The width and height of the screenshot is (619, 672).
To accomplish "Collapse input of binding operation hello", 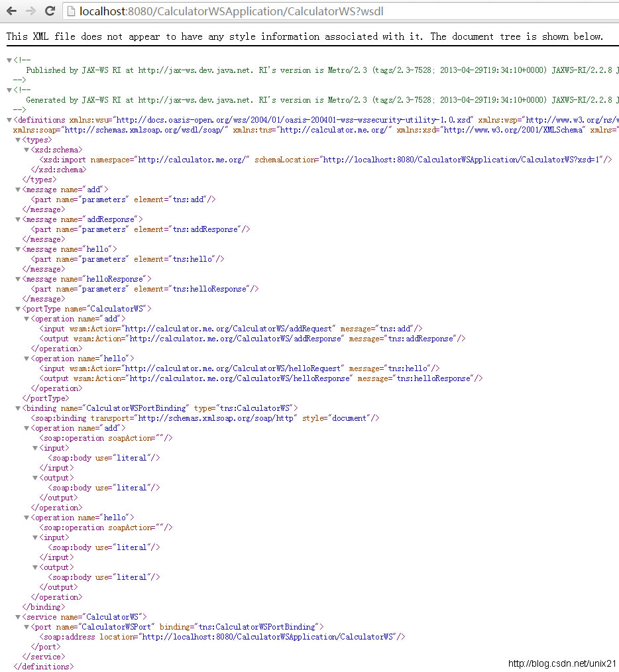I will point(34,538).
